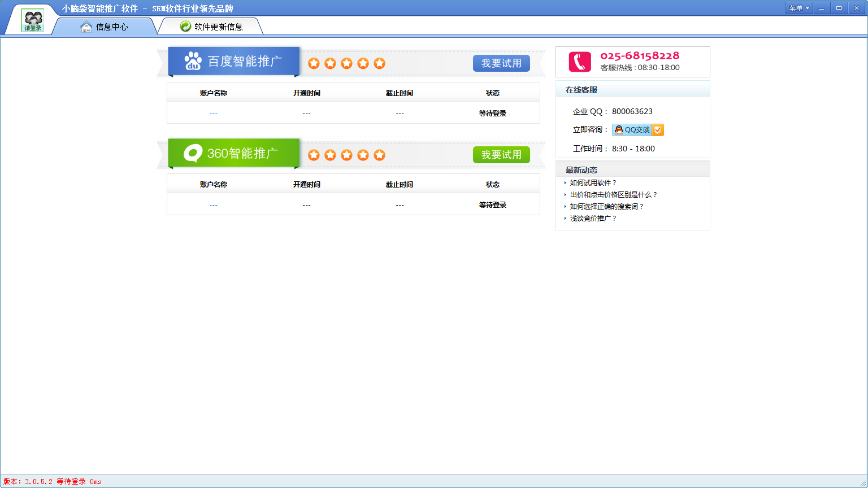Viewport: 868px width, 488px height.
Task: Click 等待登录 status in the Baidu table
Action: (x=493, y=114)
